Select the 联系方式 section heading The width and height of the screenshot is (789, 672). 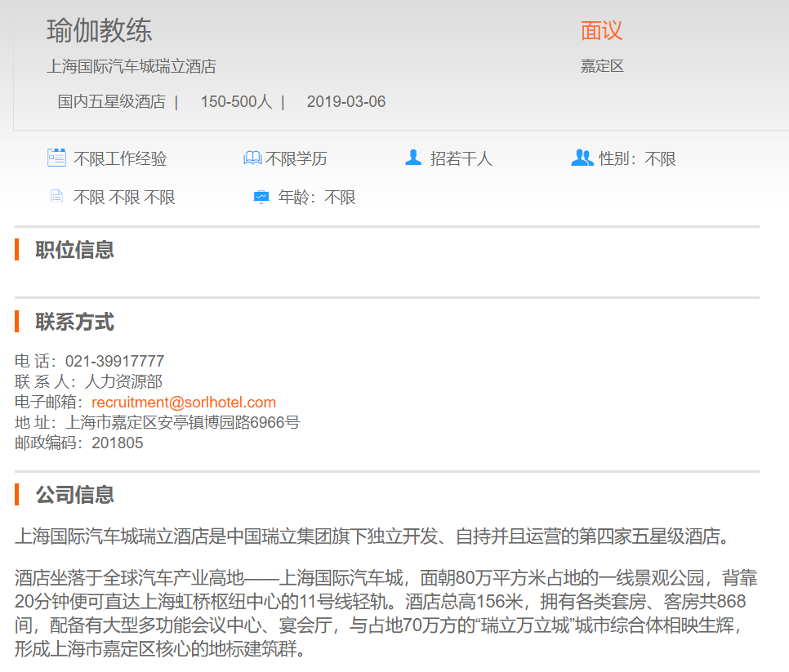pos(74,322)
